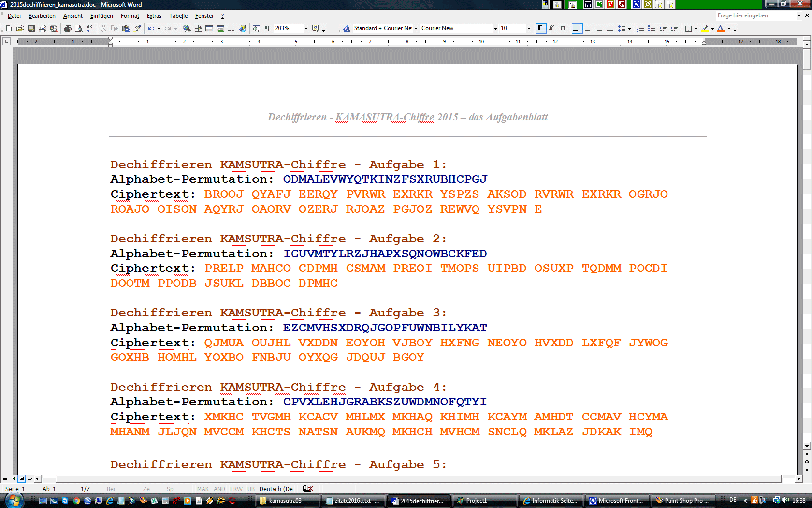Open the Datei menu
The width and height of the screenshot is (812, 508).
click(14, 16)
